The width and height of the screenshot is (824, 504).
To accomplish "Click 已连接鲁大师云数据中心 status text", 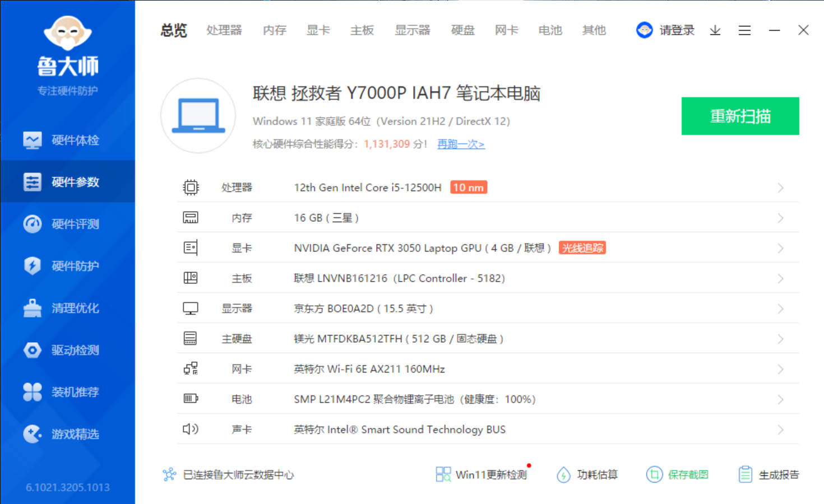I will 238,475.
